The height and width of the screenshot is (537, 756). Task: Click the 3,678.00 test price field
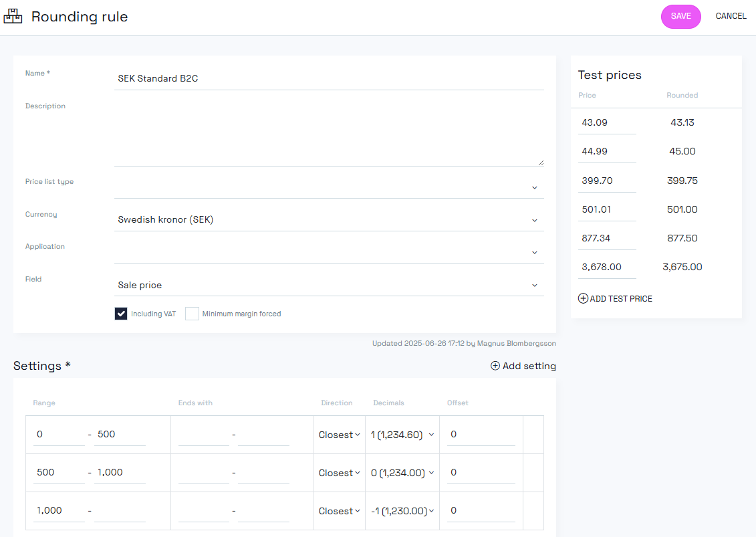pyautogui.click(x=607, y=267)
